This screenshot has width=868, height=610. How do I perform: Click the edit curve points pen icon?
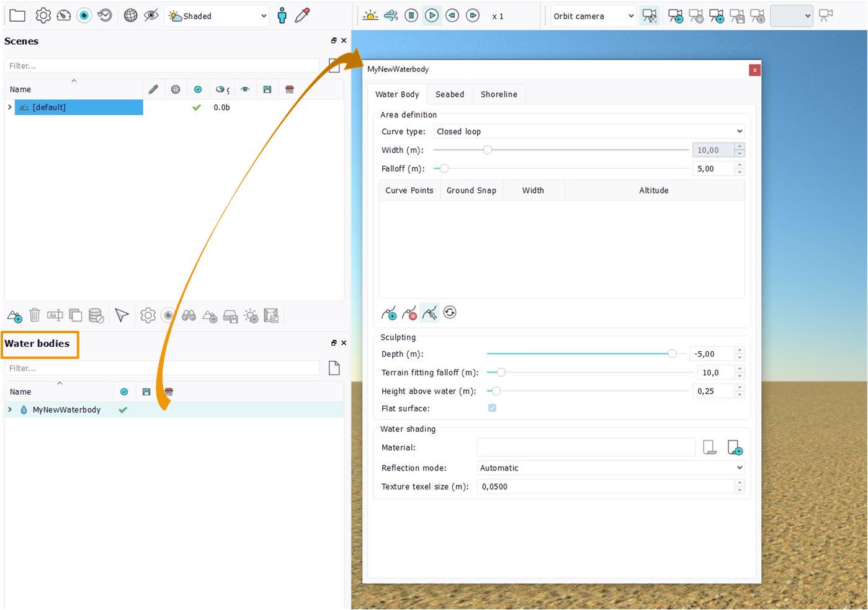[x=429, y=313]
